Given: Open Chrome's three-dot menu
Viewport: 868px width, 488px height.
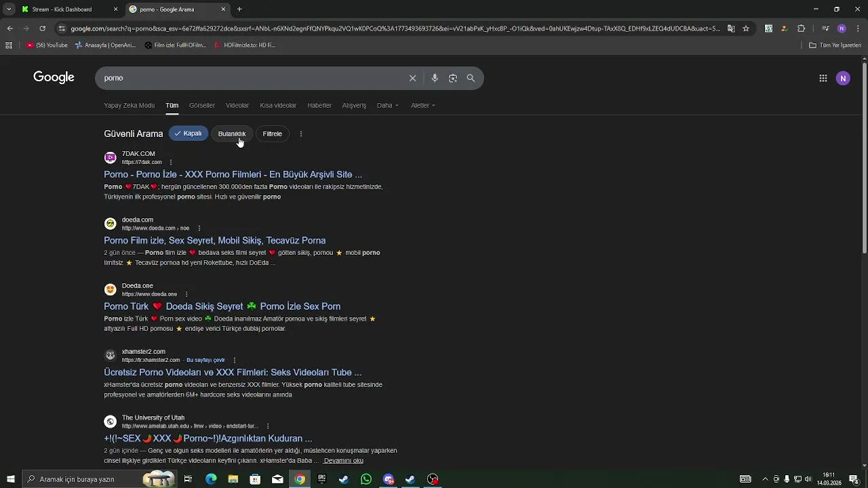Looking at the screenshot, I should coord(858,28).
